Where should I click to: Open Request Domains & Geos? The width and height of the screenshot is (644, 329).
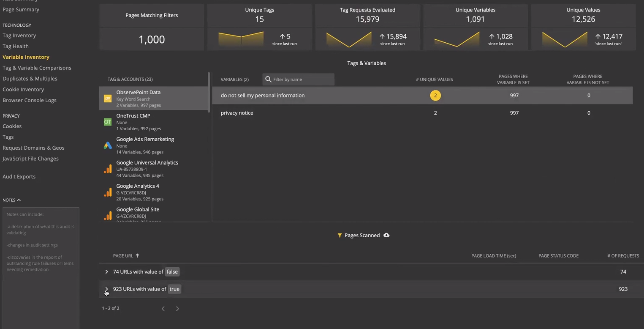pyautogui.click(x=33, y=148)
